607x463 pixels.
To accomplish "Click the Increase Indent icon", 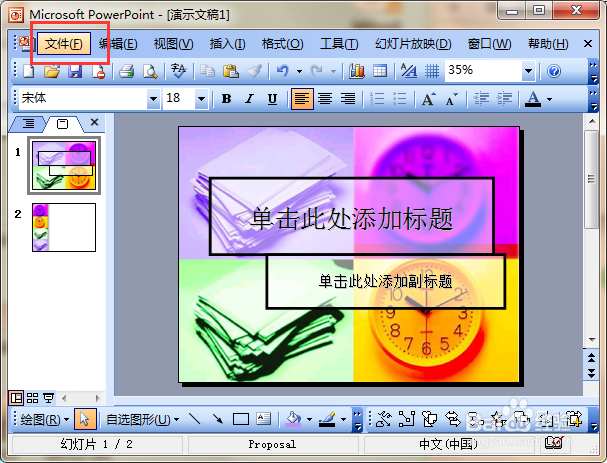I will (x=504, y=99).
